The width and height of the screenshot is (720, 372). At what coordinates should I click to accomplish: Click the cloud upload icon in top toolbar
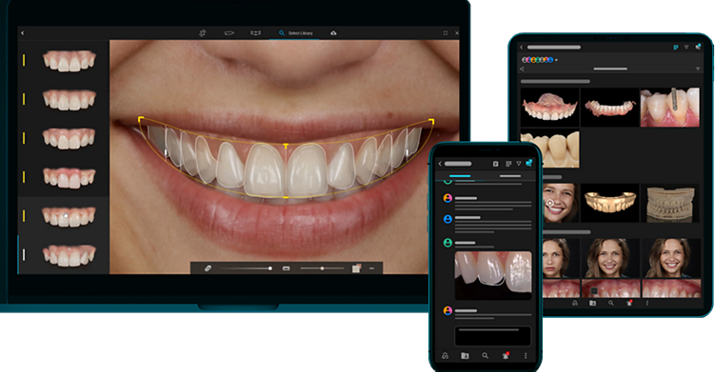pyautogui.click(x=333, y=33)
